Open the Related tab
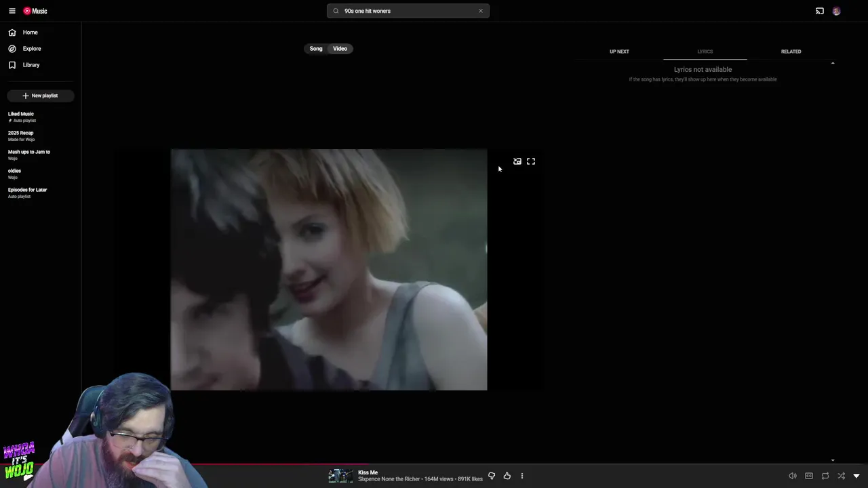Screen dimensions: 868x488 point(791,52)
